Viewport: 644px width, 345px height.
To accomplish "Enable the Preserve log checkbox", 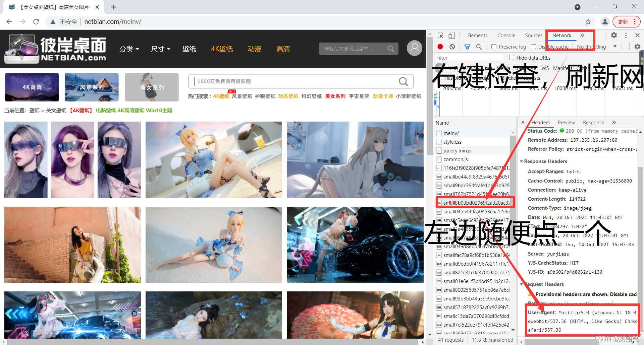I will coord(494,47).
